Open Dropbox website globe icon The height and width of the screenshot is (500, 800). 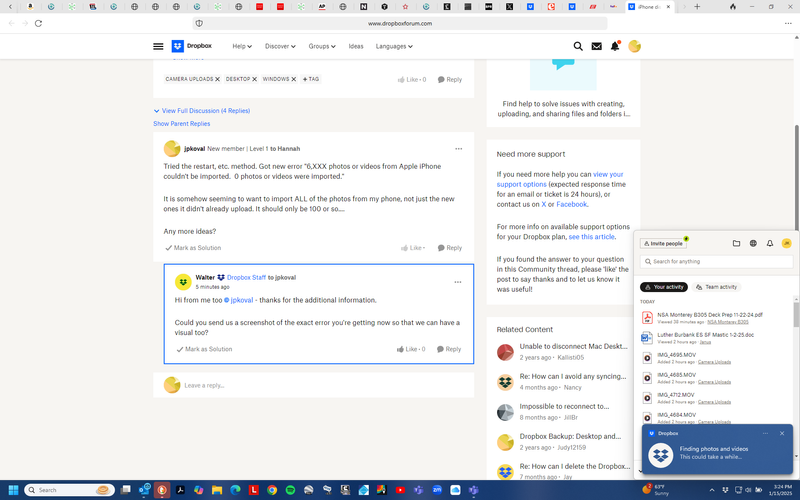[753, 243]
